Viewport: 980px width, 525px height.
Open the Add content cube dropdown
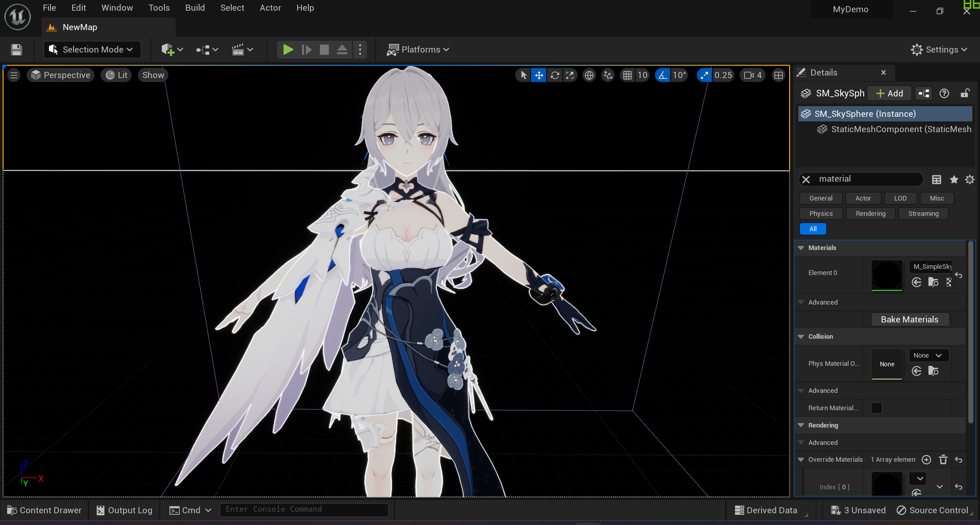pos(172,49)
